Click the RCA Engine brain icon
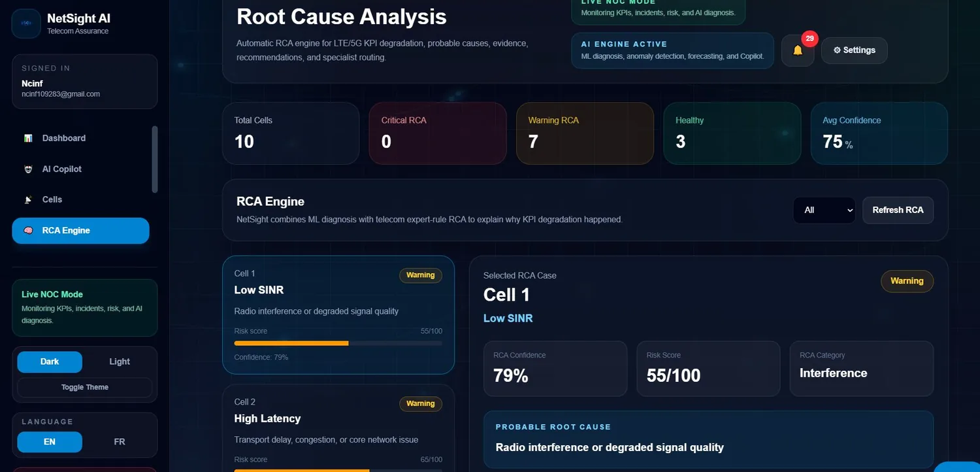This screenshot has height=472, width=980. (x=28, y=230)
